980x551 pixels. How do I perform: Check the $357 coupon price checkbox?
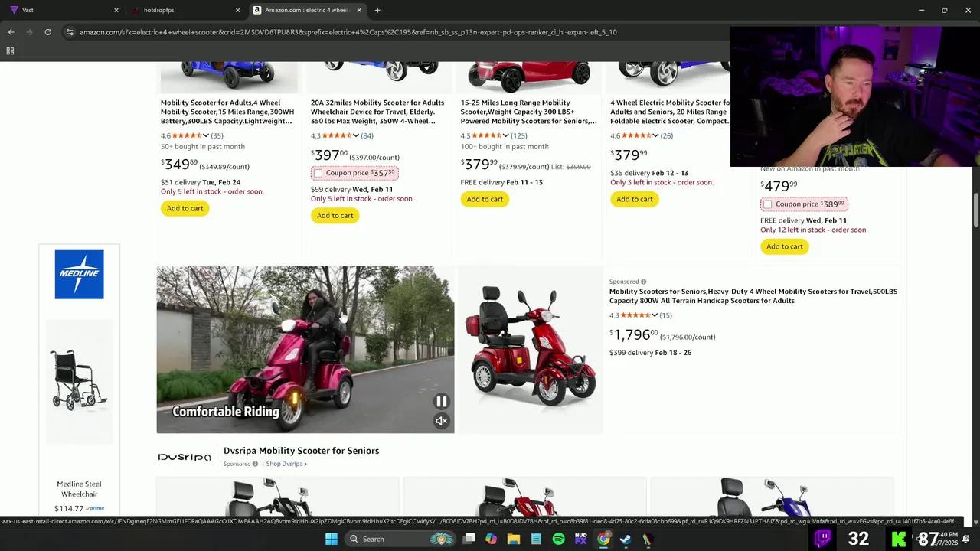318,173
